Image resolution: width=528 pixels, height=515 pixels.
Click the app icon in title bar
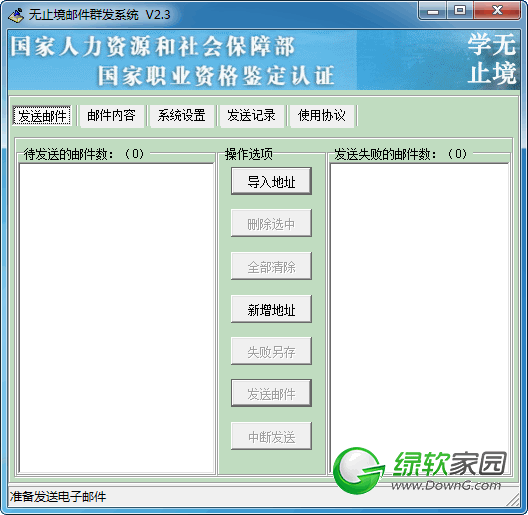[16, 15]
